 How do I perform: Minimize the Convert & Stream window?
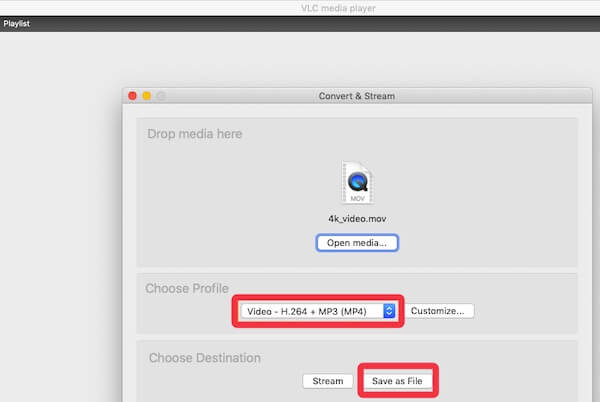point(146,96)
